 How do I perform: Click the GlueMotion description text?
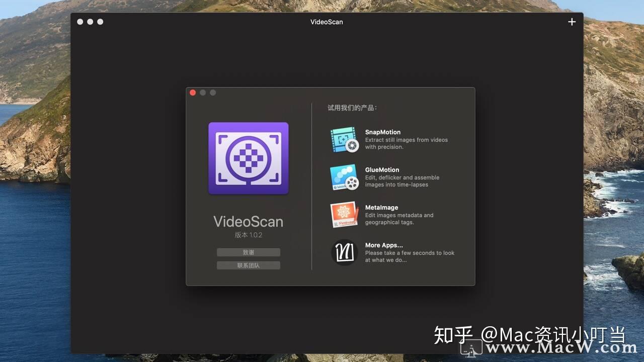tap(403, 181)
